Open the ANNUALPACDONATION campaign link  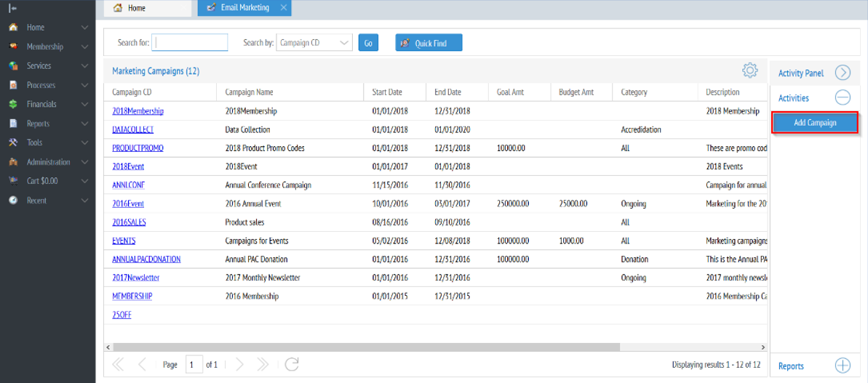coord(147,259)
